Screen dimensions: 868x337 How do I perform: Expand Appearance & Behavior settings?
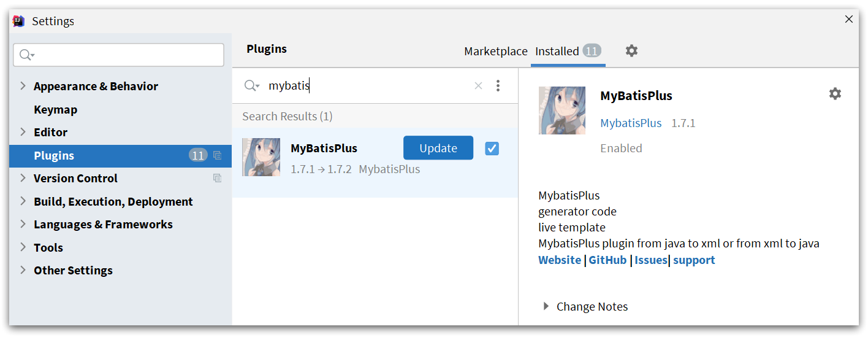(x=23, y=86)
